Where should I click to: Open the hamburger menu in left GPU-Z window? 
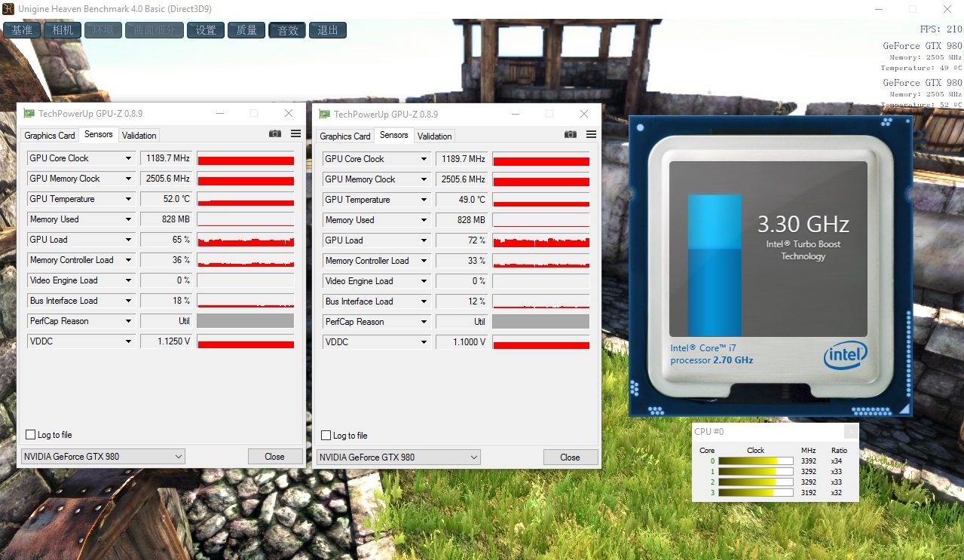pyautogui.click(x=295, y=133)
